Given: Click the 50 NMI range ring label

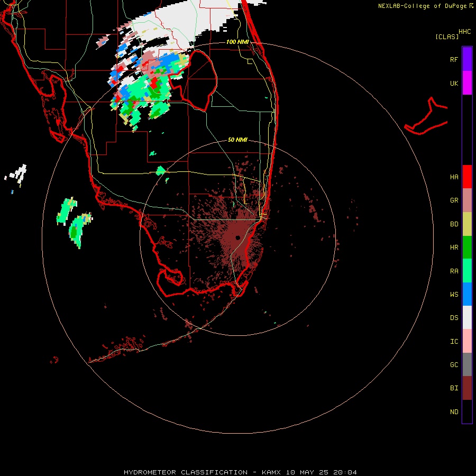Looking at the screenshot, I should click(x=237, y=140).
